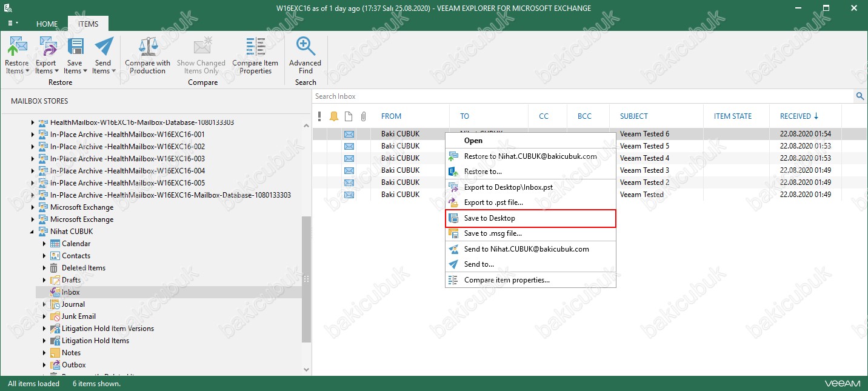Open the Send Items ribbon button
This screenshot has width=868, height=391.
click(x=104, y=55)
